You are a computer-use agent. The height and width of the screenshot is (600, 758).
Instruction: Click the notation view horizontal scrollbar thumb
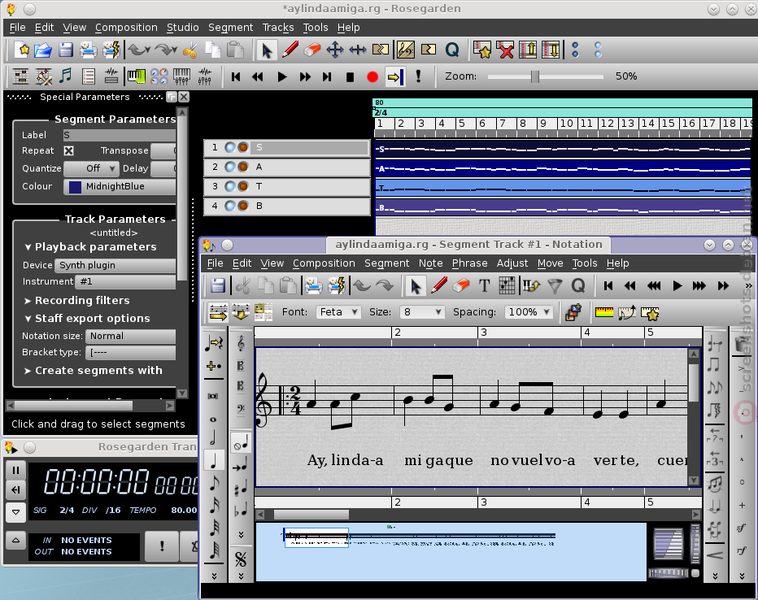tap(311, 514)
